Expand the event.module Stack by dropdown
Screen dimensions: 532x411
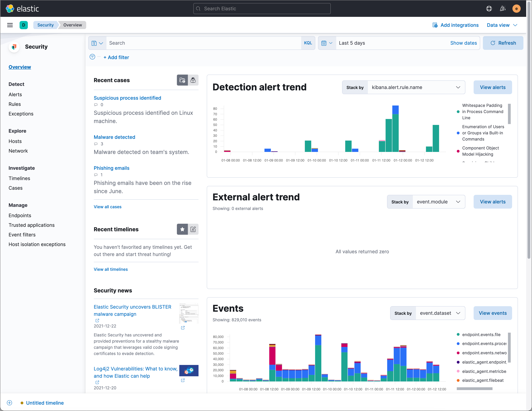coord(438,202)
